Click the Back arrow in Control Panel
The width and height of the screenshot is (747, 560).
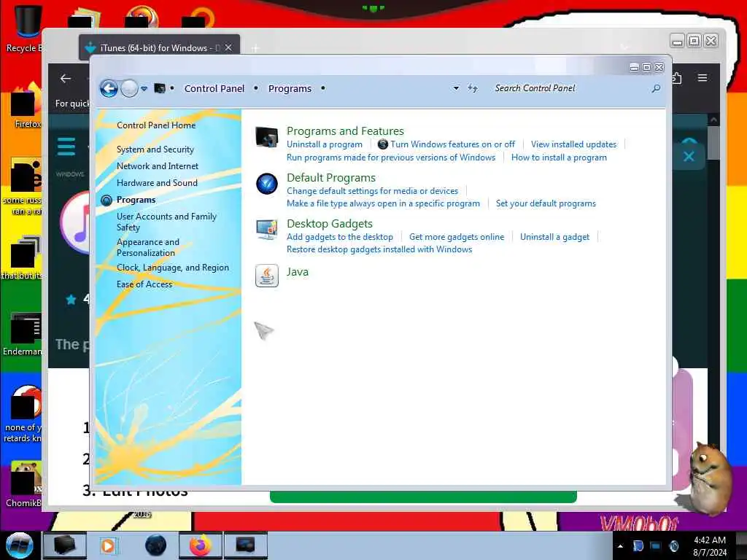(x=109, y=88)
